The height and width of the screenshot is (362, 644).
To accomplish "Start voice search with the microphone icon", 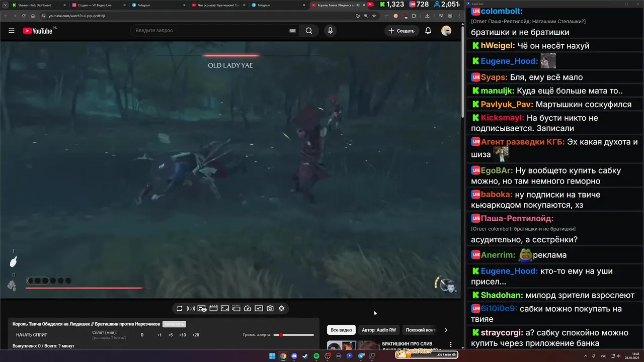I will point(330,31).
